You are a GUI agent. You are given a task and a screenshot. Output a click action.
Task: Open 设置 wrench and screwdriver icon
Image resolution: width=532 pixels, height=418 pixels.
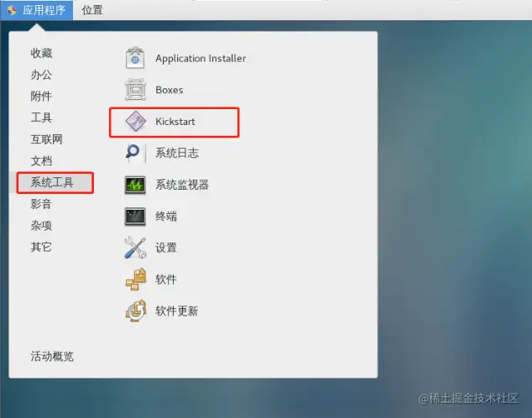click(x=135, y=248)
